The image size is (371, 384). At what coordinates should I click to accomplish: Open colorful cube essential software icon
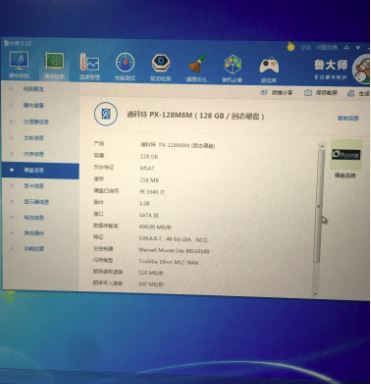click(x=232, y=65)
